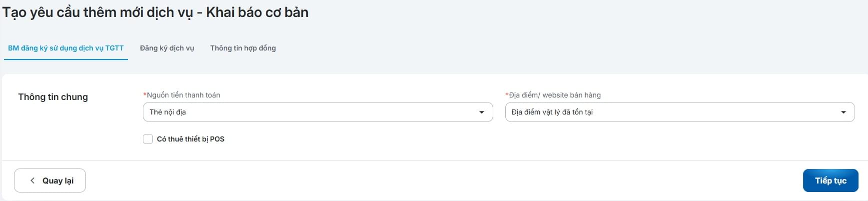Click the 'Có thuê thiết bị POS' label text
Viewport: 868px width, 201px height.
(190, 139)
